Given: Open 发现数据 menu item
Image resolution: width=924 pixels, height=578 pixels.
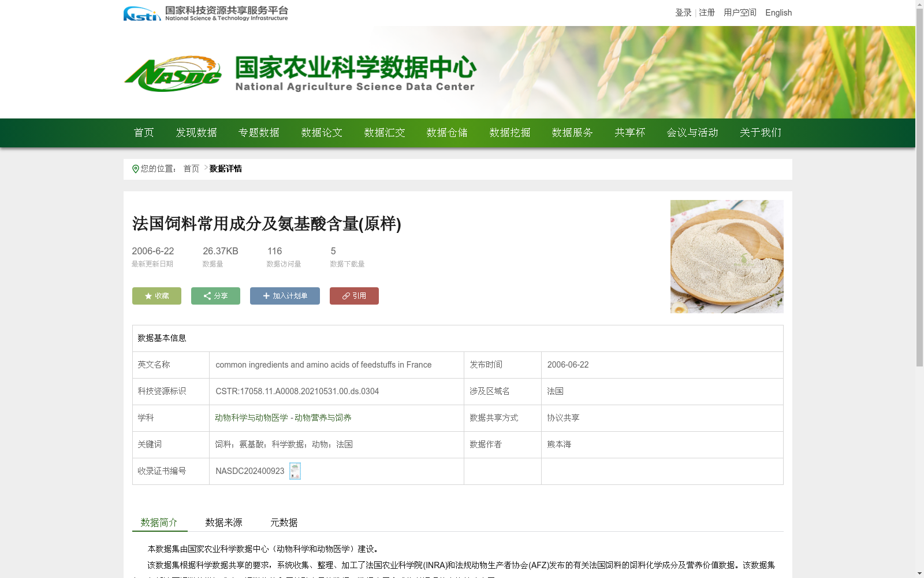Looking at the screenshot, I should pos(196,133).
